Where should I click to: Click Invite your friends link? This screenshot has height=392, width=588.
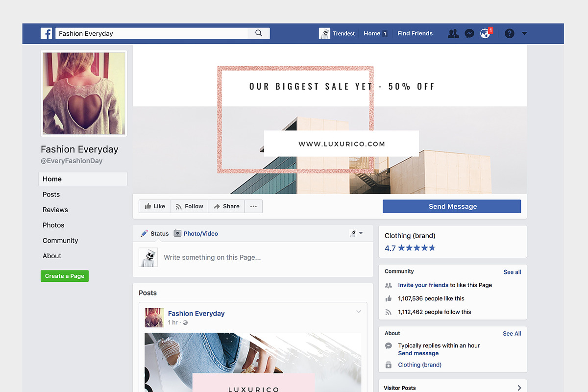tap(423, 285)
